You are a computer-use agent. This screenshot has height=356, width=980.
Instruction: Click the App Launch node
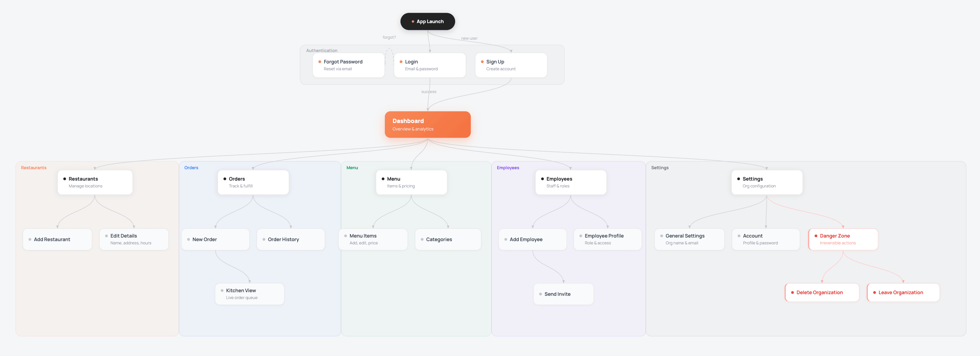point(427,21)
